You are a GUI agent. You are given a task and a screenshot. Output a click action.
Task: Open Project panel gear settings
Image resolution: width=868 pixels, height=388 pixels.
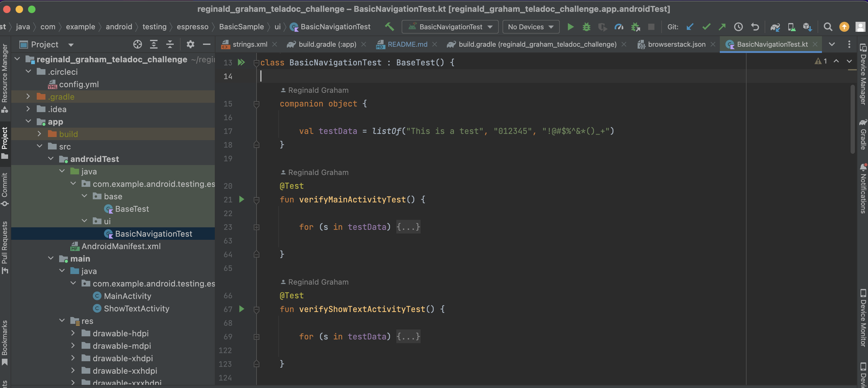[x=190, y=45]
